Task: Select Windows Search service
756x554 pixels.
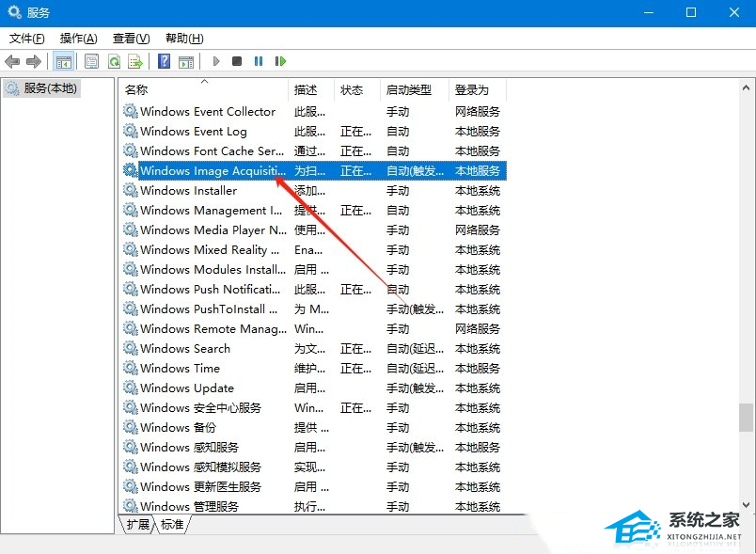Action: 314,349
